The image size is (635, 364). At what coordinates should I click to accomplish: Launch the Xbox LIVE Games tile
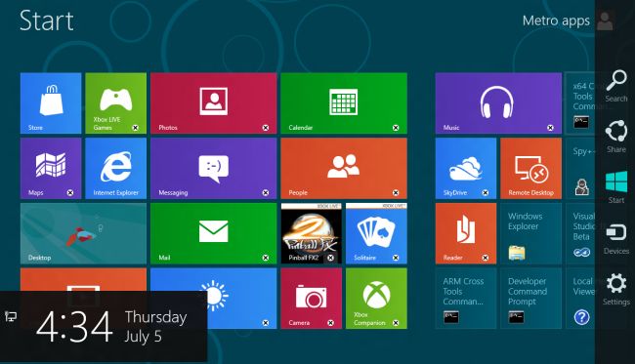click(116, 103)
